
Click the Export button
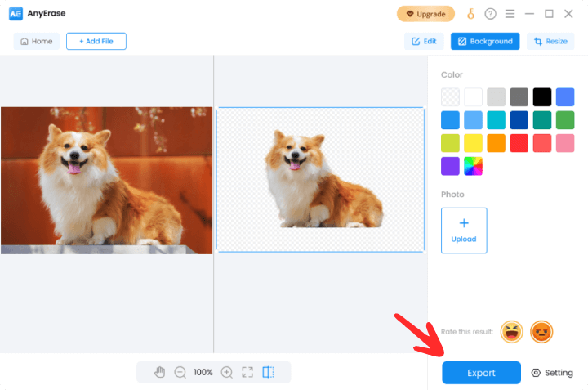click(481, 373)
